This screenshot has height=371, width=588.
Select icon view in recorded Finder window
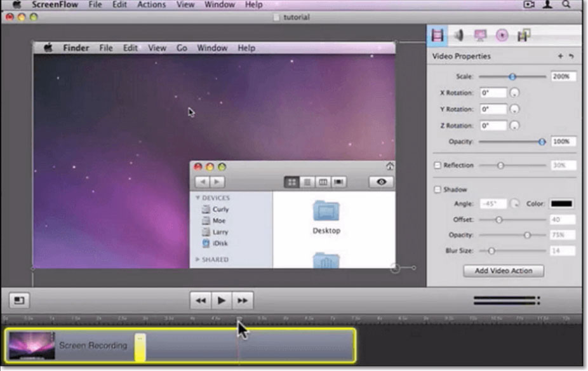tap(291, 182)
